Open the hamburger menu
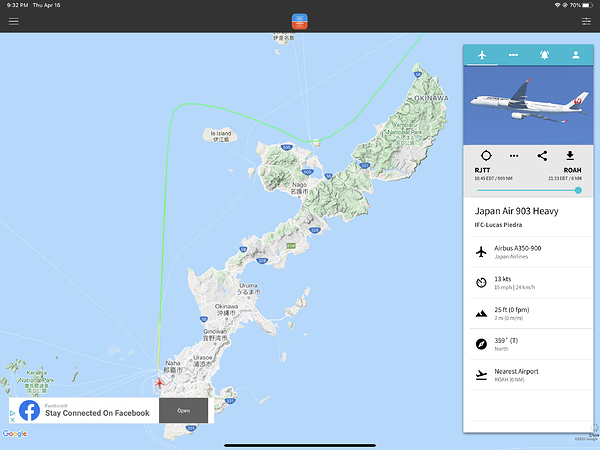Image resolution: width=600 pixels, height=450 pixels. click(13, 21)
